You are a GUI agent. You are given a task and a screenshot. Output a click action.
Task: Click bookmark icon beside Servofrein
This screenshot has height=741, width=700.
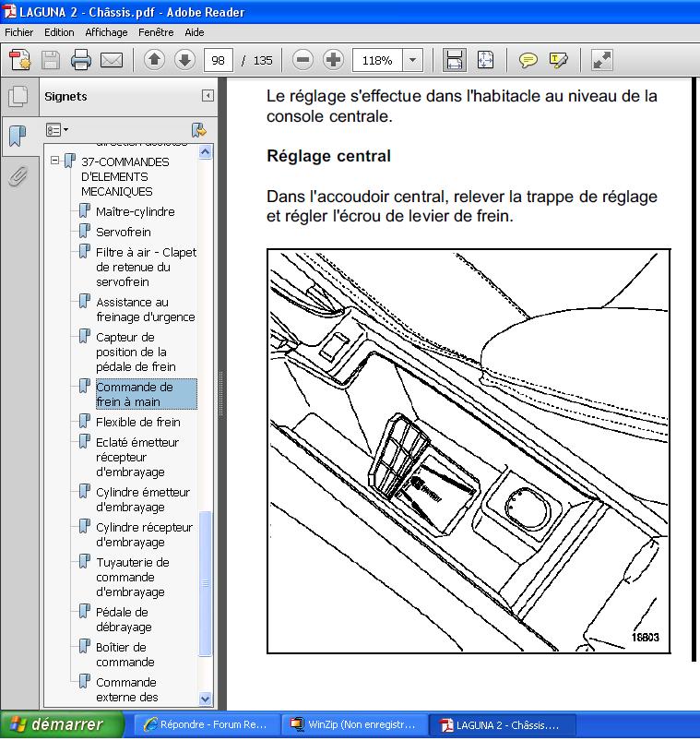click(x=85, y=231)
